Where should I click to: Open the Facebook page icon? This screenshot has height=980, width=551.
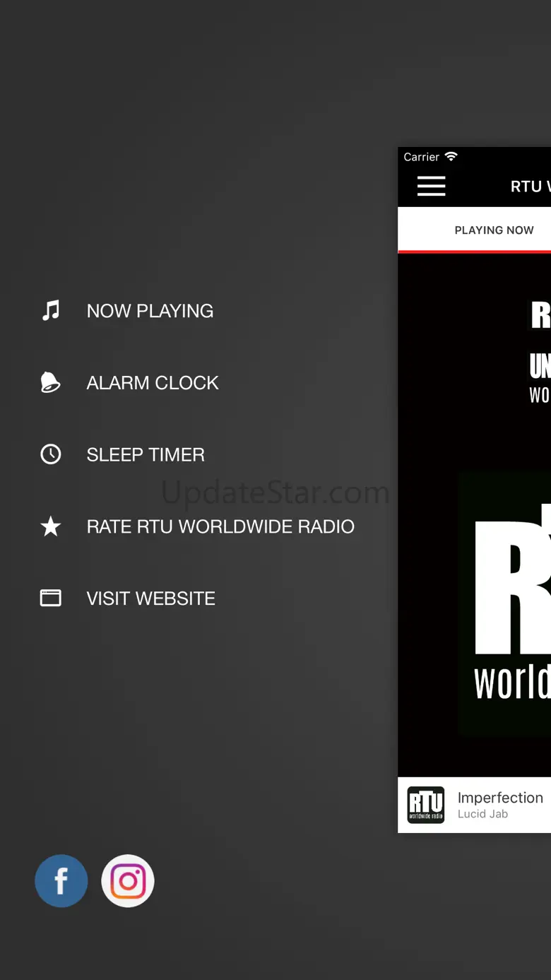61,881
